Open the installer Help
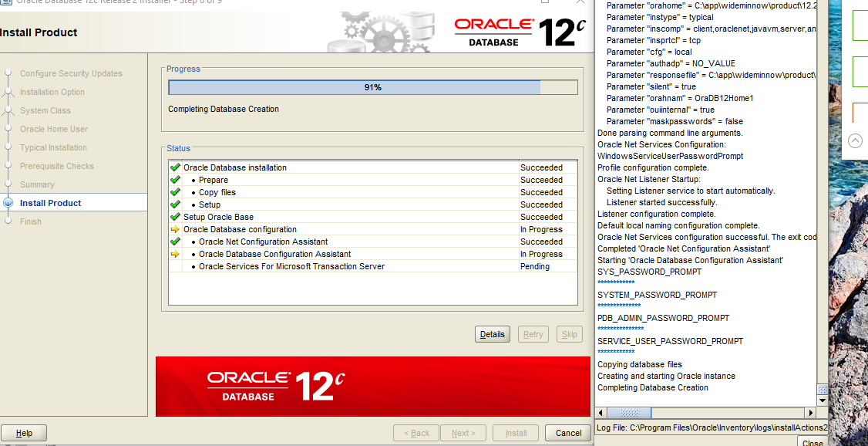Image resolution: width=868 pixels, height=446 pixels. pyautogui.click(x=24, y=433)
